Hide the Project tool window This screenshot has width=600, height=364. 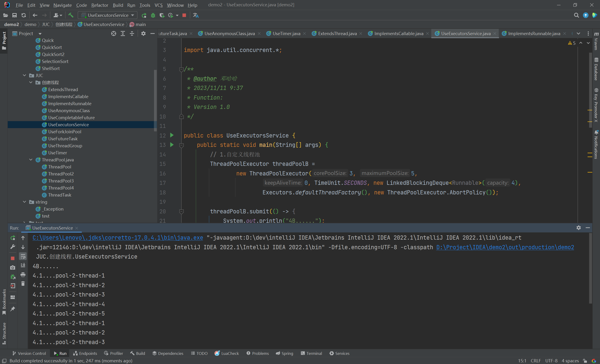(152, 33)
